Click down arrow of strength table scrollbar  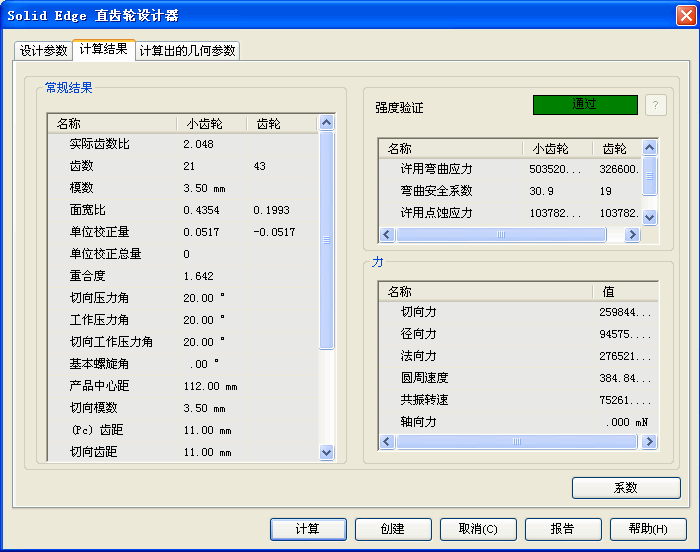pyautogui.click(x=649, y=217)
